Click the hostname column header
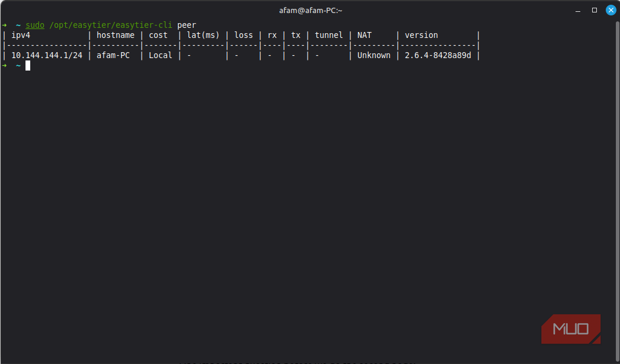The width and height of the screenshot is (620, 364). pyautogui.click(x=116, y=35)
